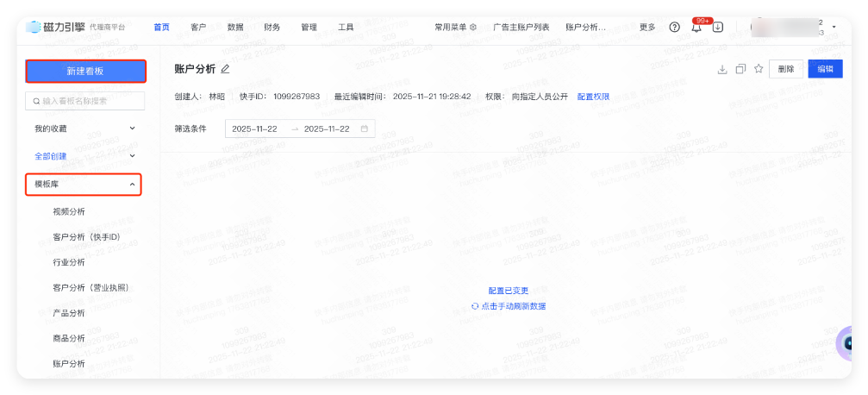Open the 更多 menu in the top bar

tap(647, 27)
